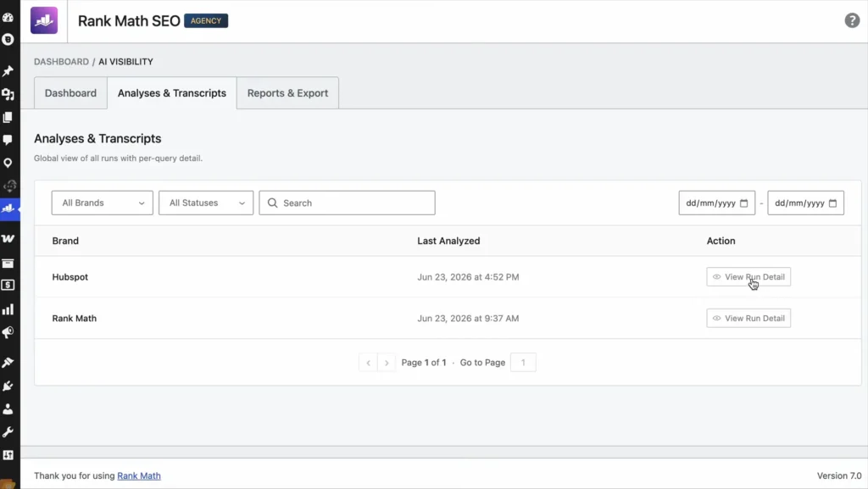This screenshot has width=868, height=489.
Task: Go to next page arrow
Action: pyautogui.click(x=387, y=363)
